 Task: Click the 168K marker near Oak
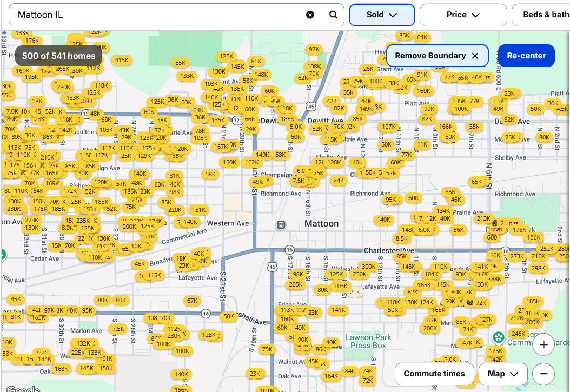point(61,369)
